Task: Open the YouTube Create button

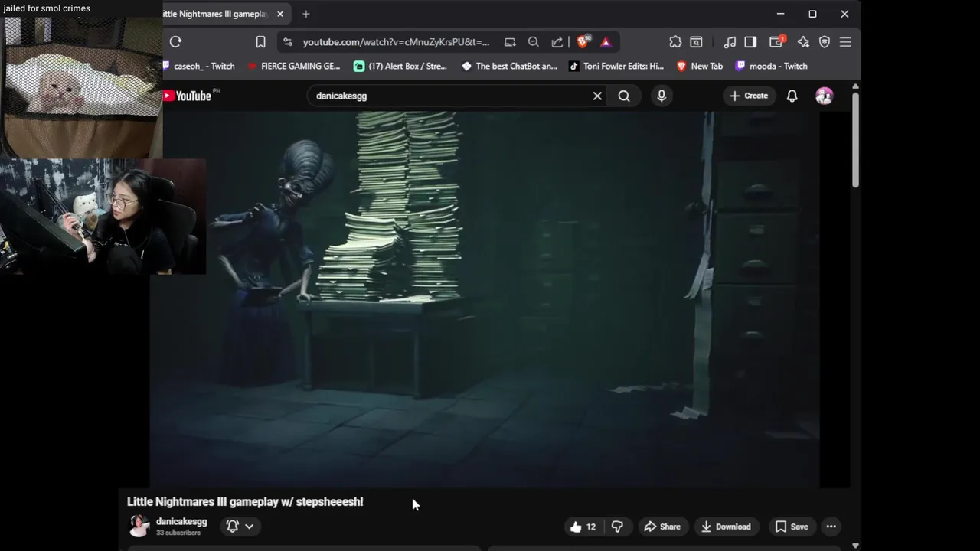Action: [749, 96]
